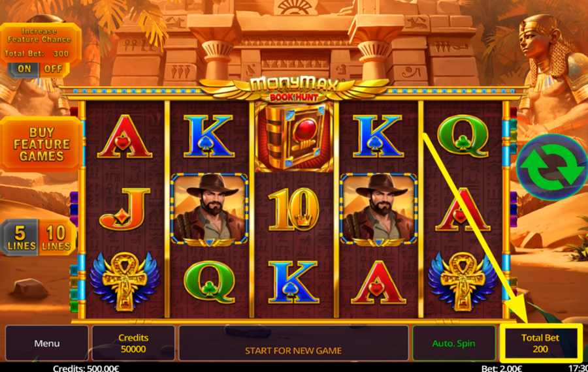
Task: Click the explorer symbol on reel four
Action: (378, 209)
